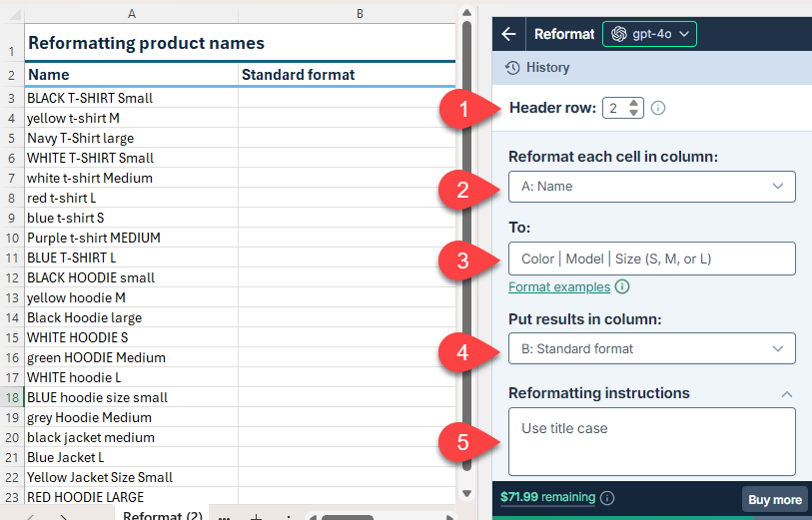Click the info icon next to Format examples
Screen dimensions: 812x520
622,287
